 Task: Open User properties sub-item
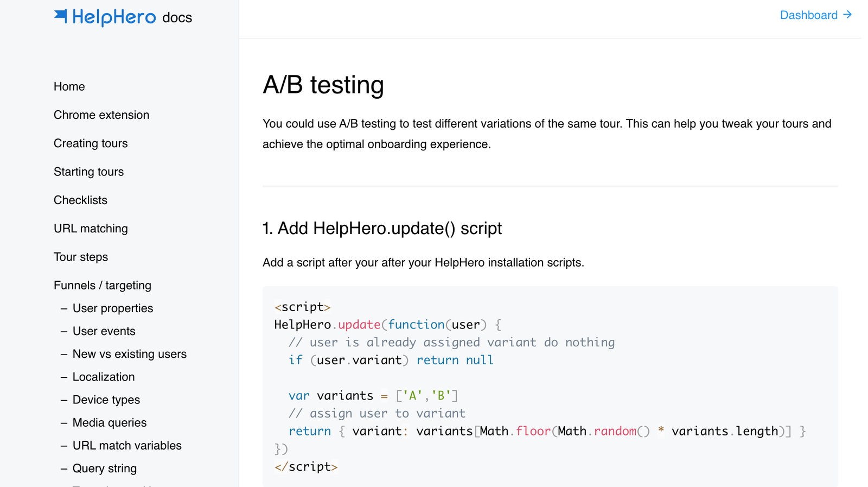pyautogui.click(x=113, y=308)
